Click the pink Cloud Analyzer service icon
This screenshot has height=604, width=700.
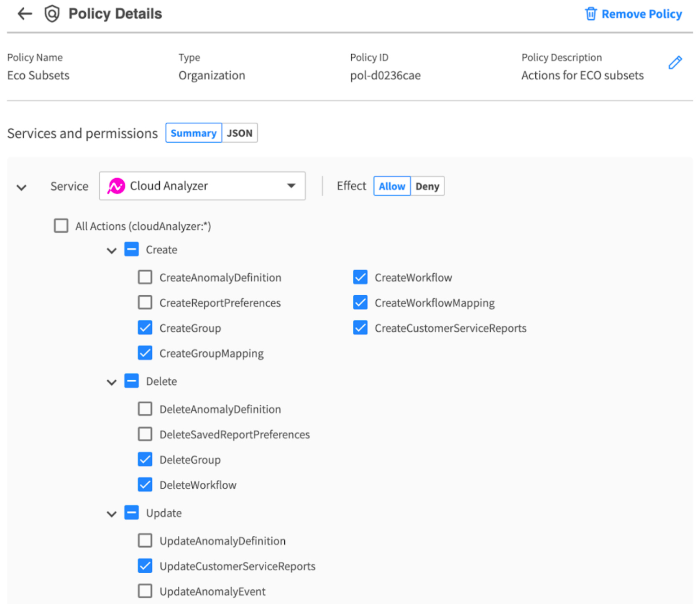pos(116,186)
